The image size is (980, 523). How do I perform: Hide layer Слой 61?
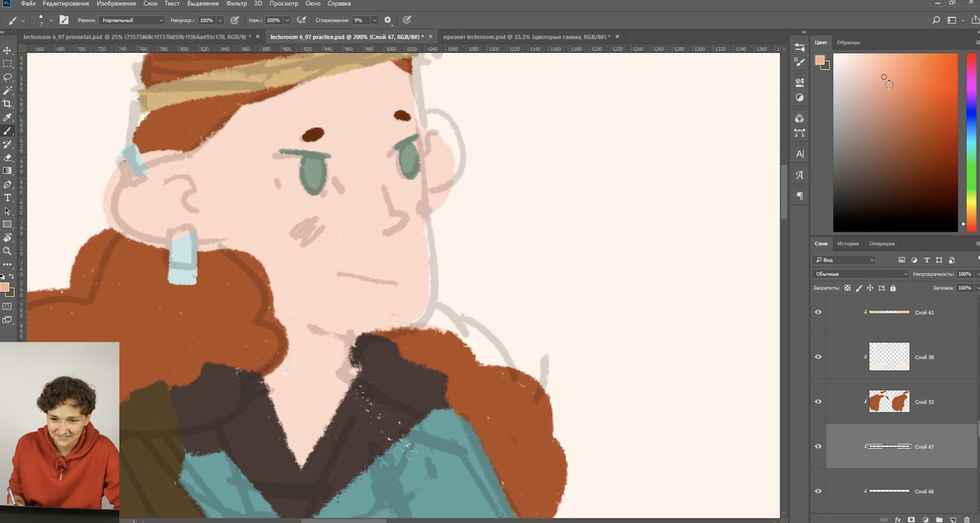818,312
